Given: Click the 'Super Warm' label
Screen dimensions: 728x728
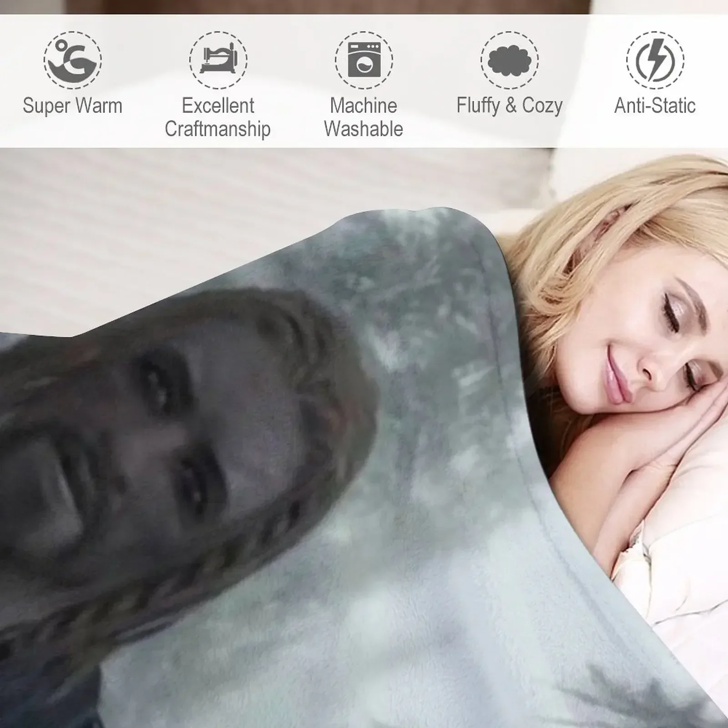Looking at the screenshot, I should 73,106.
